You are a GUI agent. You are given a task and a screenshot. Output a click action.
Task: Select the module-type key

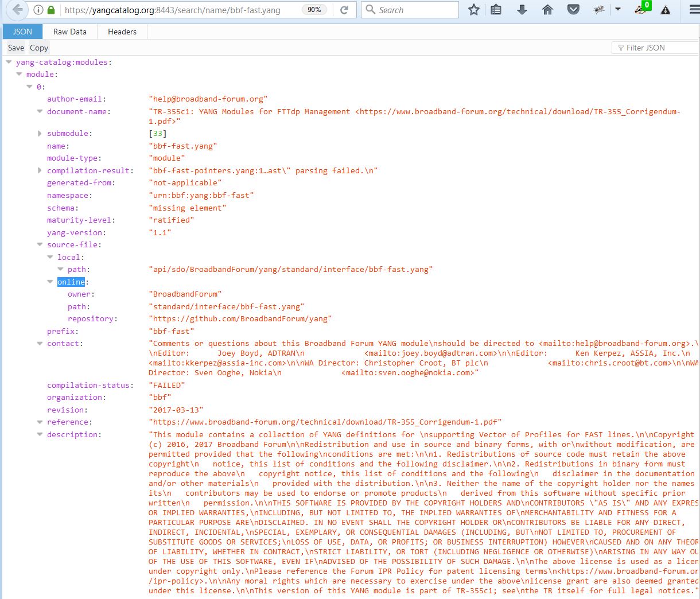(x=74, y=158)
